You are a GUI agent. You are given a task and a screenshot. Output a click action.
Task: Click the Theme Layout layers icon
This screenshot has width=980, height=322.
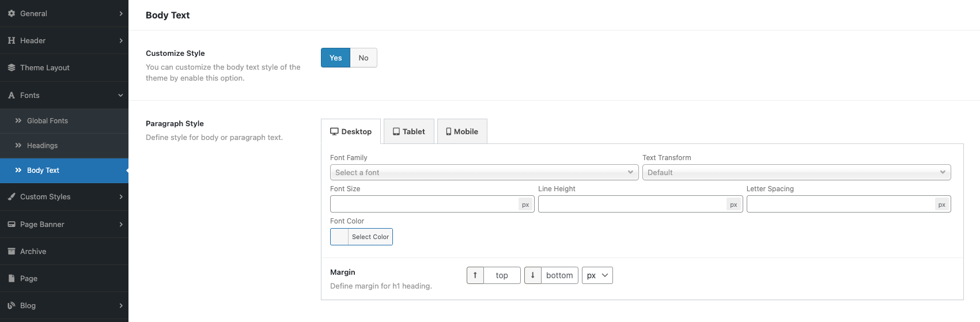pyautogui.click(x=12, y=67)
